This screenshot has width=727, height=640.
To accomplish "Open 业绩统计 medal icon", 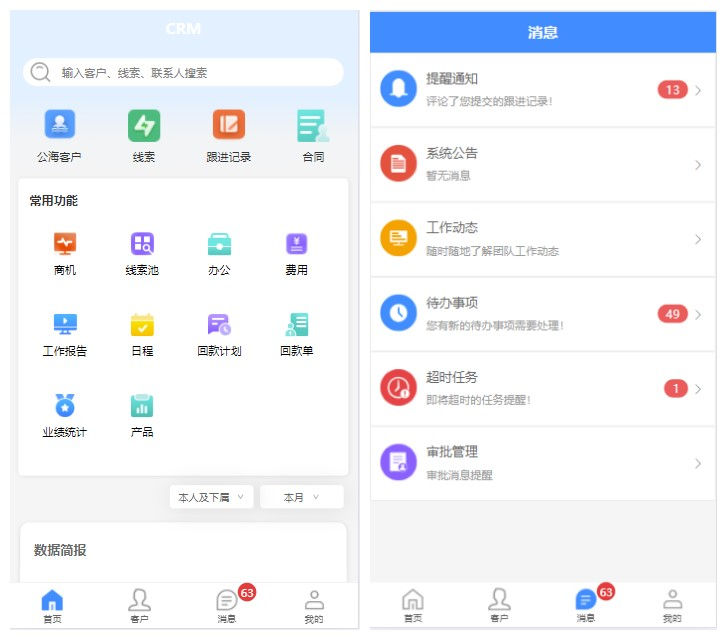I will point(65,405).
